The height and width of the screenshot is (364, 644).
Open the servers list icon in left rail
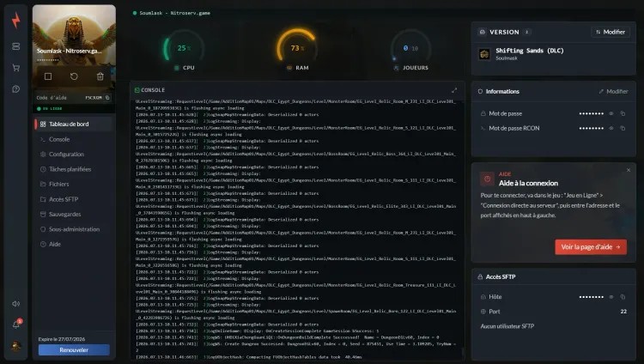(16, 46)
